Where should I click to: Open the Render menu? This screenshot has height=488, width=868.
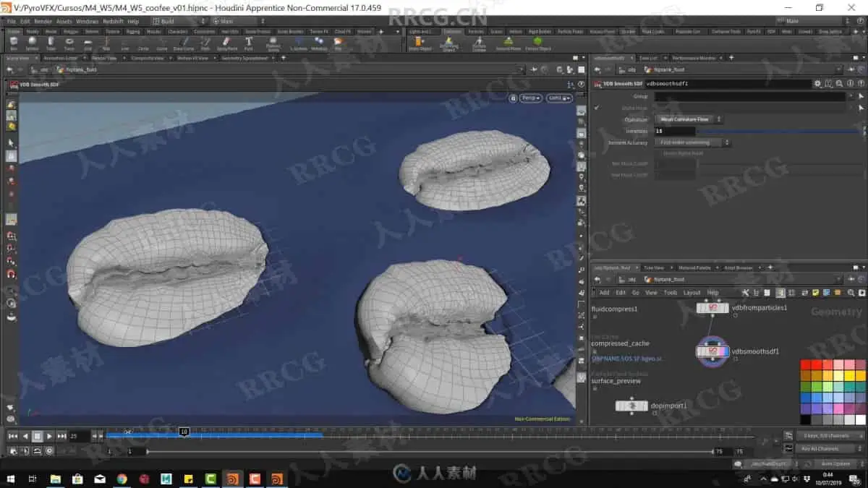coord(43,22)
